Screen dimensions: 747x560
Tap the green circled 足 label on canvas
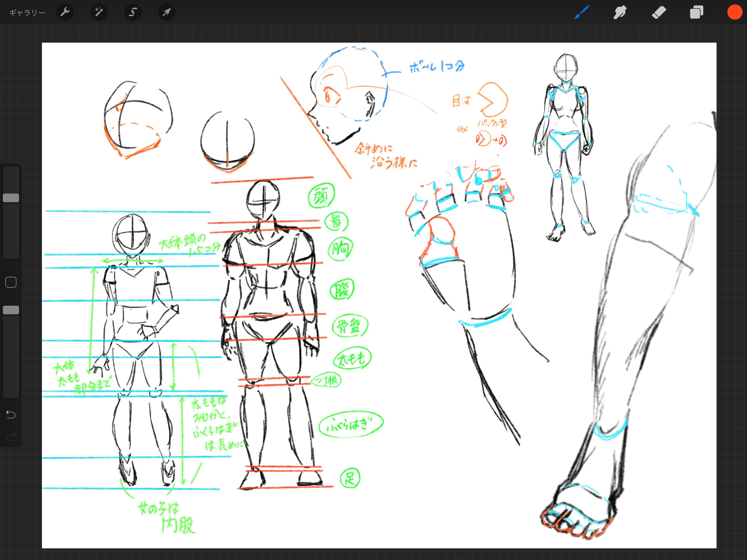click(350, 478)
